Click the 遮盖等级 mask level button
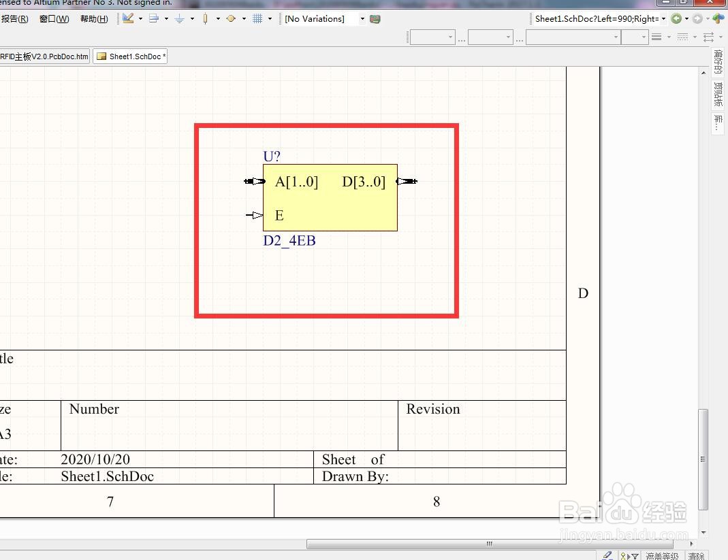This screenshot has height=560, width=728. tap(662, 556)
